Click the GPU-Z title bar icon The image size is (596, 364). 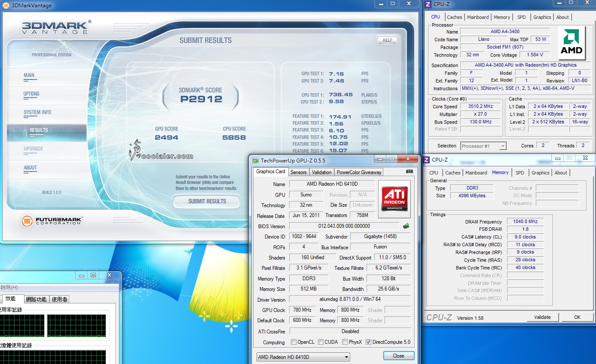(x=256, y=161)
